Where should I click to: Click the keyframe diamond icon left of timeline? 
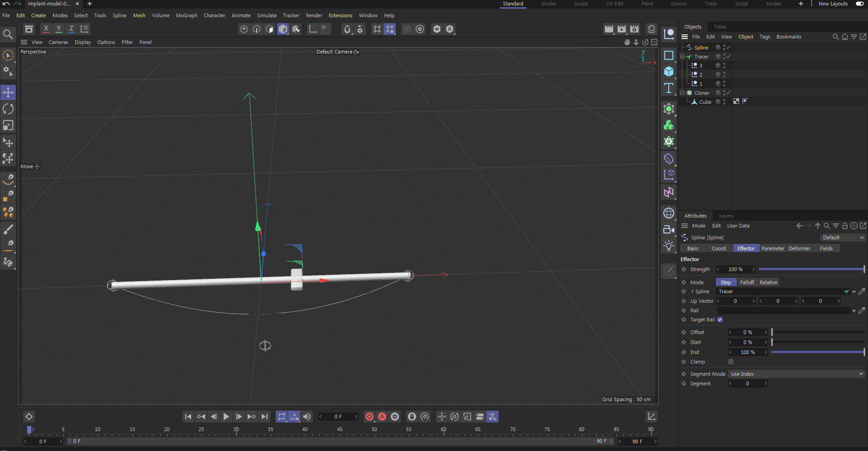(x=29, y=417)
